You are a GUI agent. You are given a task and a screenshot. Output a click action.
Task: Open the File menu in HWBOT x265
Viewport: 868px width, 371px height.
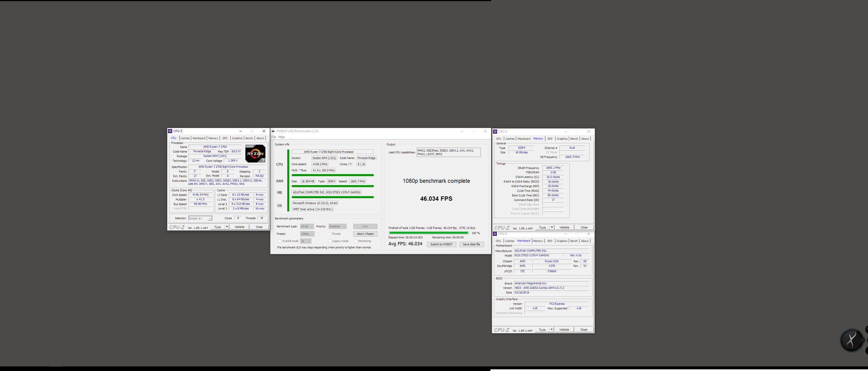[274, 137]
